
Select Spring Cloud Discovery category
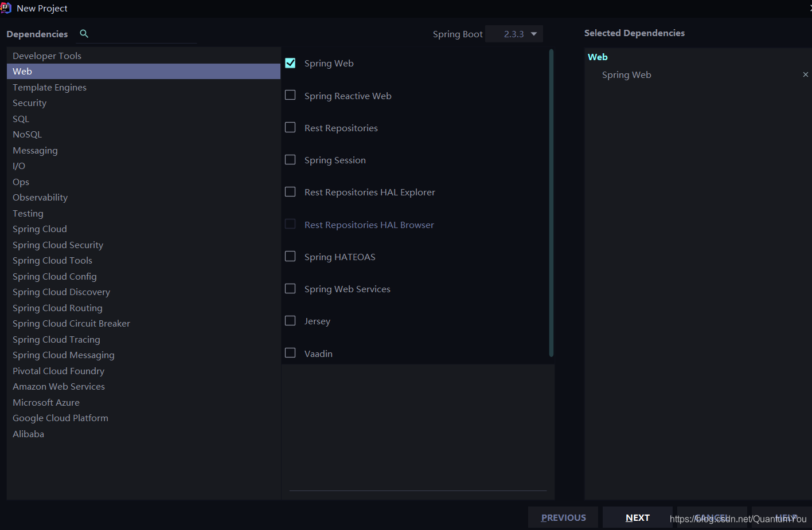tap(143, 292)
